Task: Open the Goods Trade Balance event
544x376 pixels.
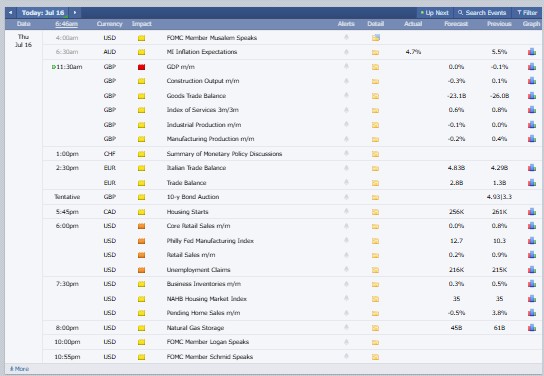Action: click(x=196, y=96)
